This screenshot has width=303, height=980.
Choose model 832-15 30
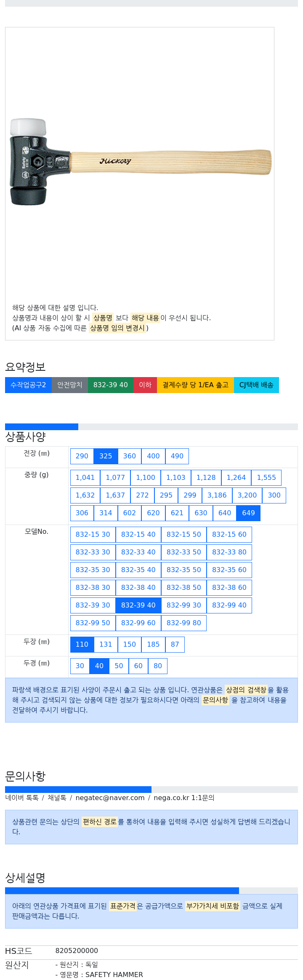click(x=93, y=535)
